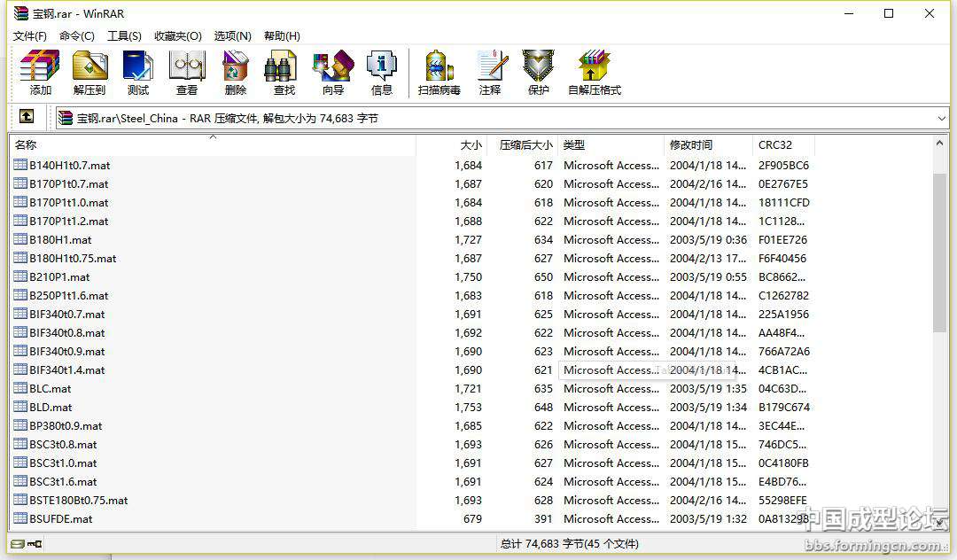Click the 测试 (Test) archive icon
The width and height of the screenshot is (957, 560).
click(137, 73)
